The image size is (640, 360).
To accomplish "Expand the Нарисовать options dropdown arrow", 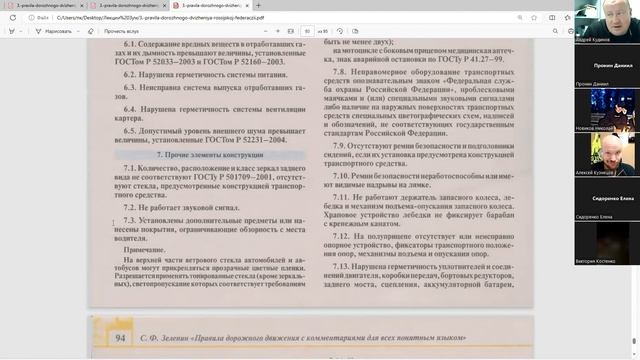I will click(78, 31).
